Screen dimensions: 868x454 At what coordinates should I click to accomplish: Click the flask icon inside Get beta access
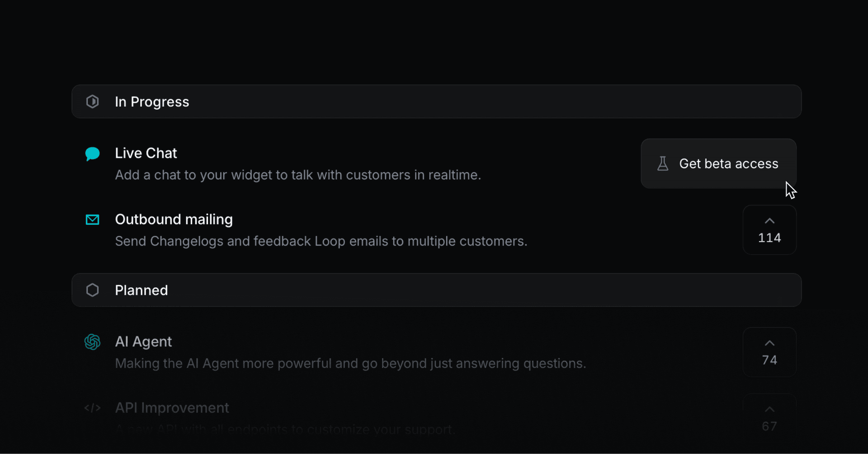point(663,163)
